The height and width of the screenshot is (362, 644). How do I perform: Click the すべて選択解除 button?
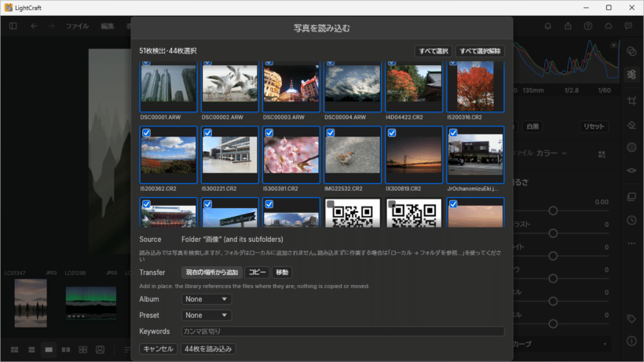[480, 51]
